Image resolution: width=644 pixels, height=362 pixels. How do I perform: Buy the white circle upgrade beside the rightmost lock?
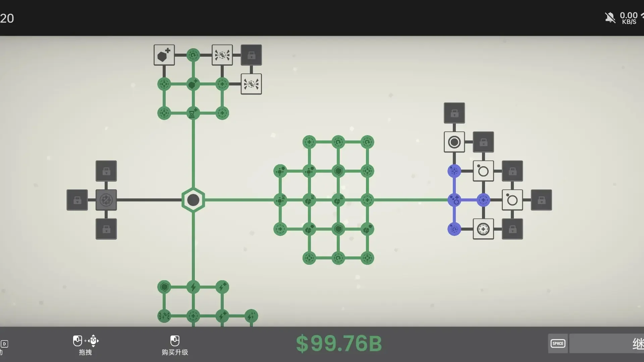pyautogui.click(x=512, y=200)
